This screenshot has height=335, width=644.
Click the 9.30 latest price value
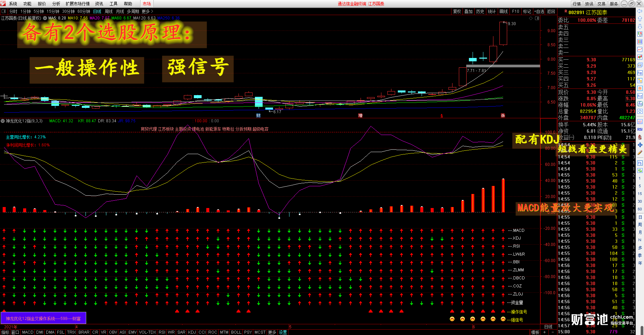591,92
